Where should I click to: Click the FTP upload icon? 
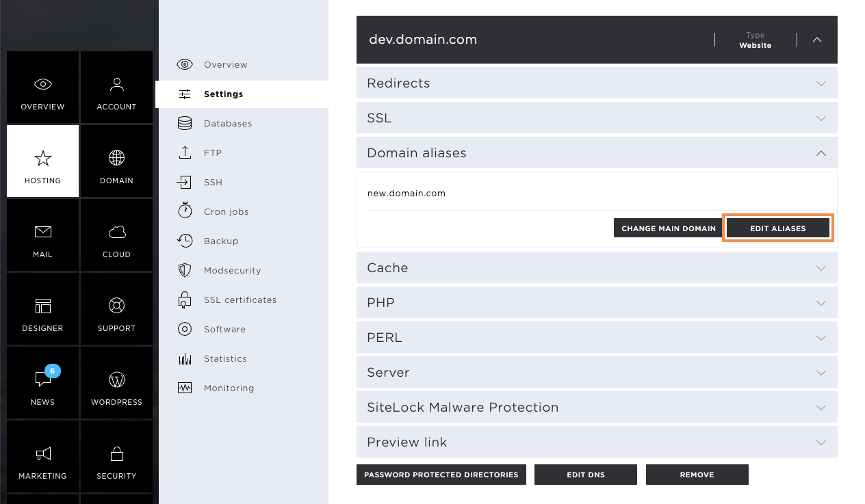(185, 152)
